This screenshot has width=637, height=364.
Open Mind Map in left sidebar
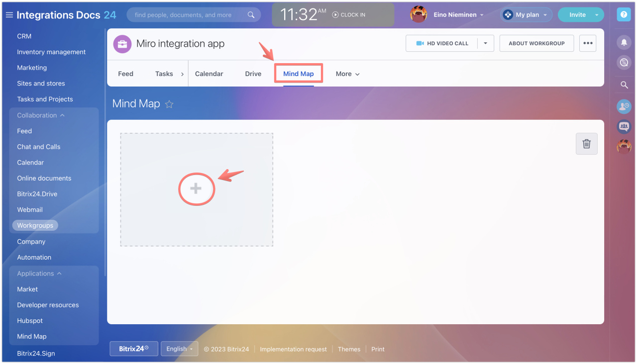[x=32, y=337]
